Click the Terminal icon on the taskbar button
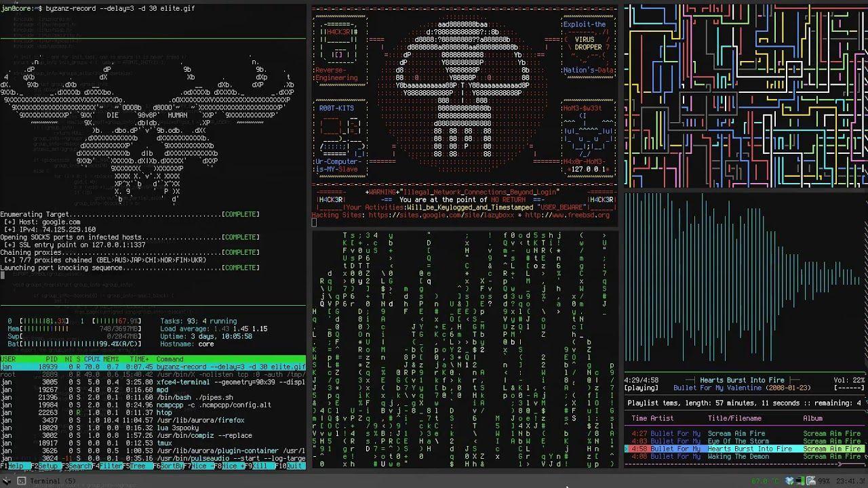This screenshot has width=868, height=488. (22, 481)
